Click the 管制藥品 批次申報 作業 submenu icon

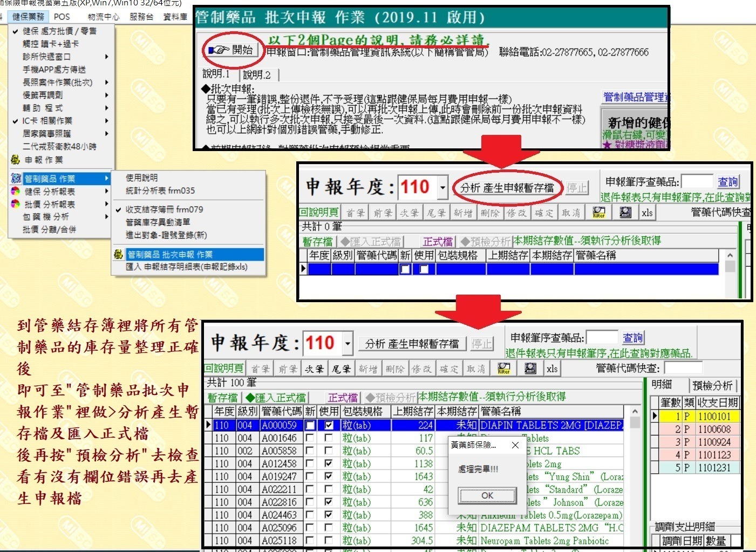(x=119, y=254)
